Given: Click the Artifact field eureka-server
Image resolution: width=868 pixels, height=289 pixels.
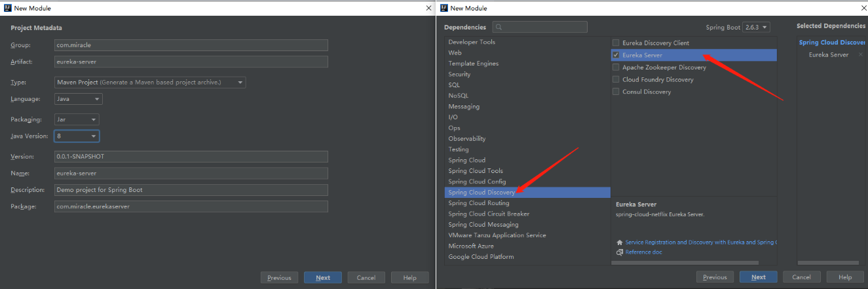Looking at the screenshot, I should click(191, 62).
